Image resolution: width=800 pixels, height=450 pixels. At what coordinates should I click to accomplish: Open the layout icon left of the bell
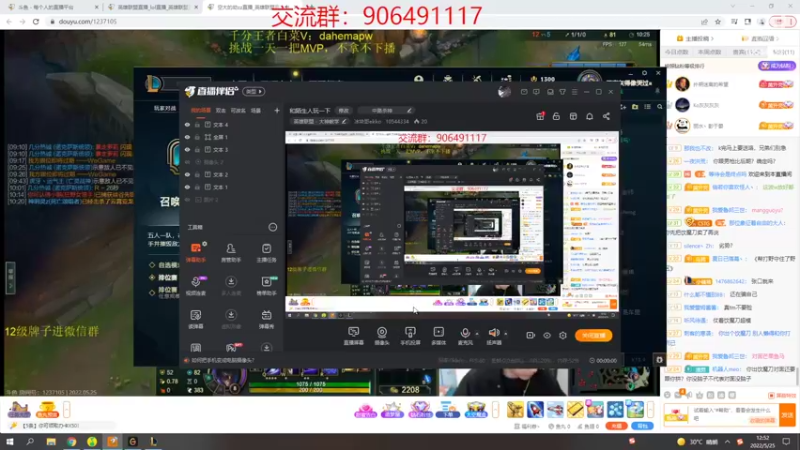tap(573, 116)
